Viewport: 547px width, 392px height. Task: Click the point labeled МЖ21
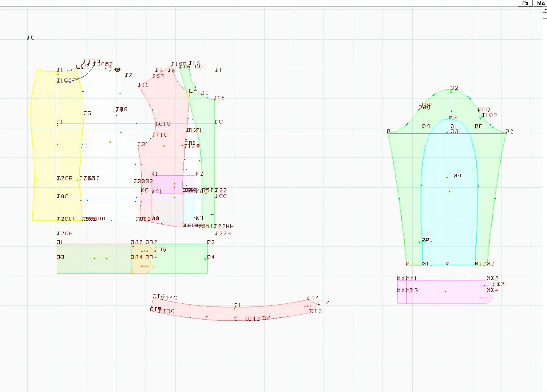[500, 285]
